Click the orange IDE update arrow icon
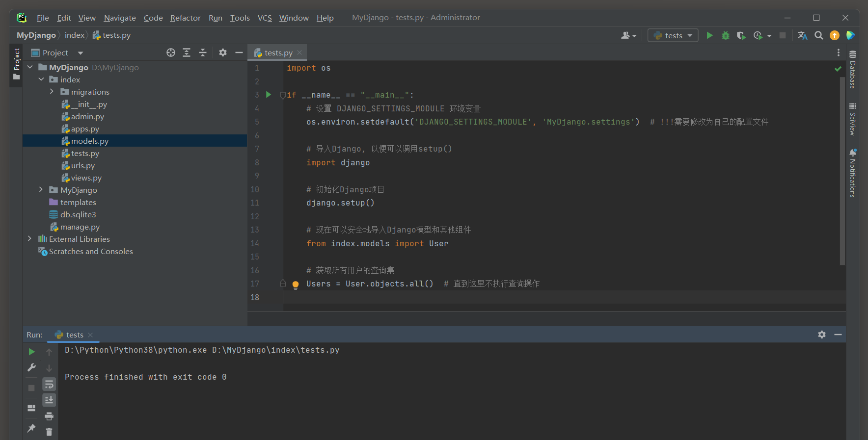Screen dimensions: 868x440 (835, 35)
